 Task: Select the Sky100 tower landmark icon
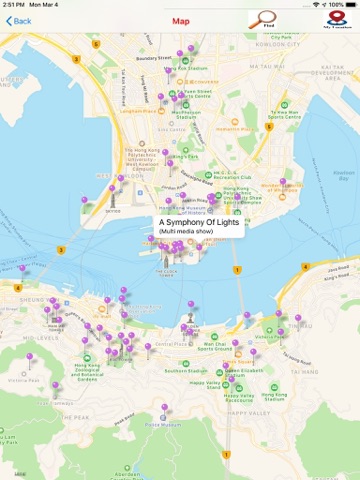[x=113, y=201]
